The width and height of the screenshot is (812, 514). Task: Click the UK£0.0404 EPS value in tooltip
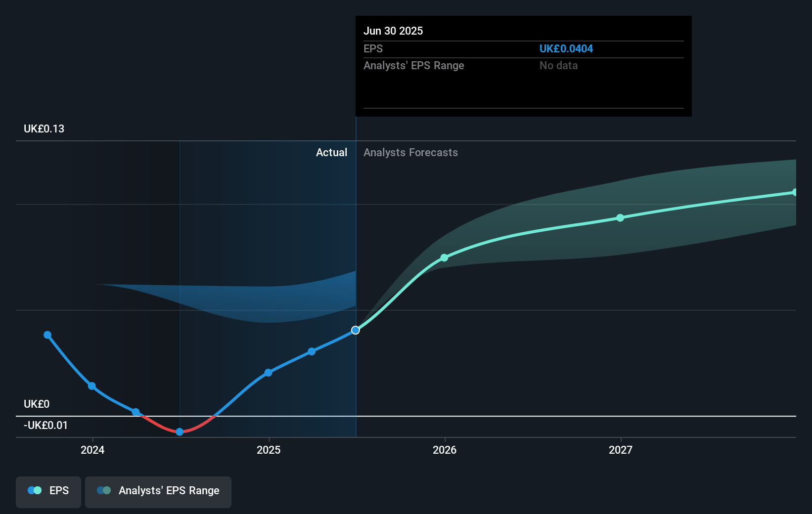pos(566,49)
